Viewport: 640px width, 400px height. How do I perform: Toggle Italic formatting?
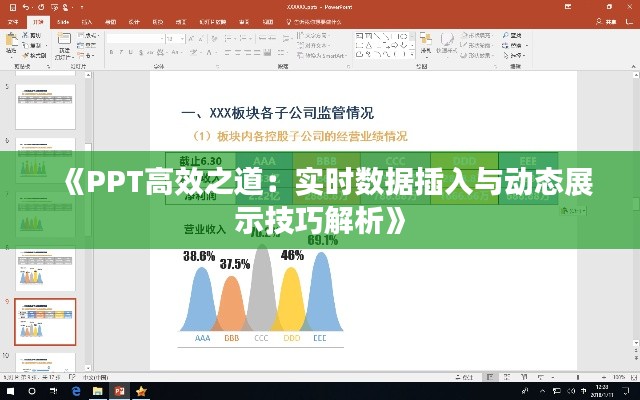click(121, 52)
